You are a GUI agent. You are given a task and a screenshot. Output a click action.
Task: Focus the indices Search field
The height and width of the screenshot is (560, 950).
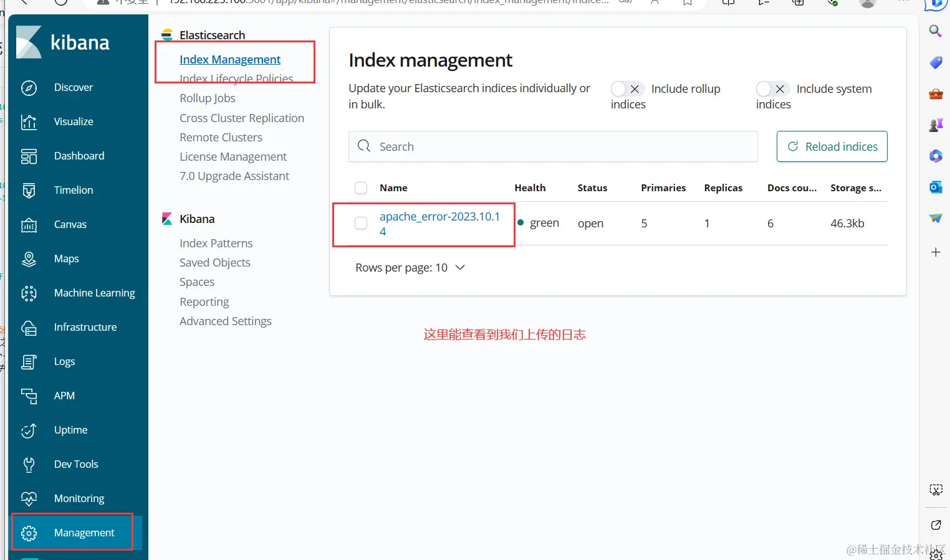click(553, 146)
